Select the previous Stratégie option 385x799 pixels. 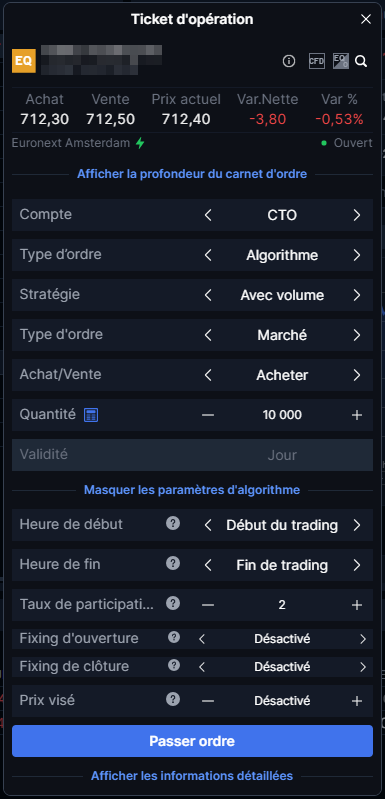click(208, 295)
